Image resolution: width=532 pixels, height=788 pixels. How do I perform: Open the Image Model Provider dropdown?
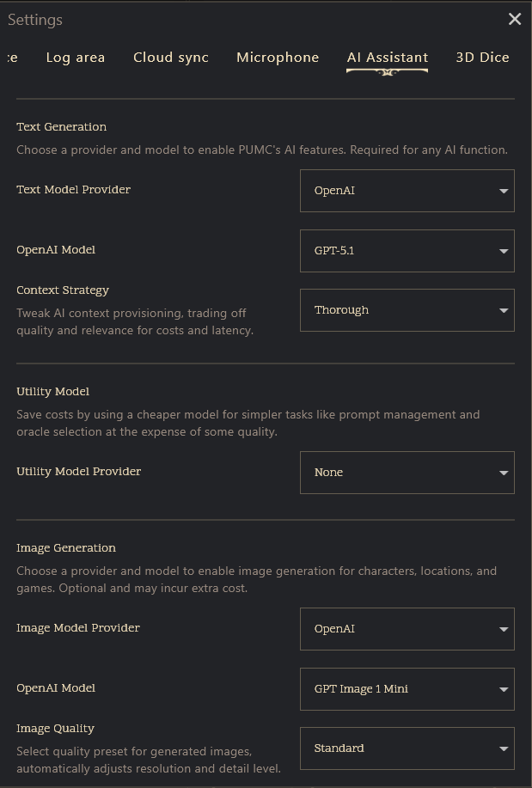(407, 629)
